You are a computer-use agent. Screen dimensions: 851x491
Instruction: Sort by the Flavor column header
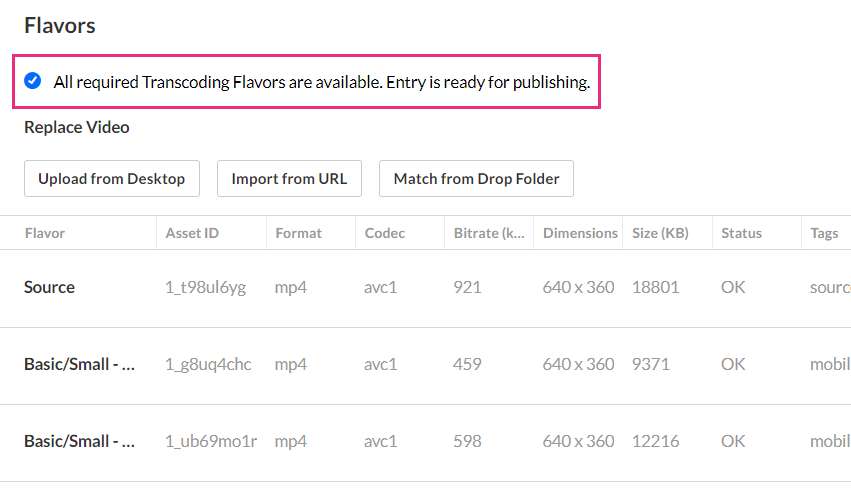[45, 233]
